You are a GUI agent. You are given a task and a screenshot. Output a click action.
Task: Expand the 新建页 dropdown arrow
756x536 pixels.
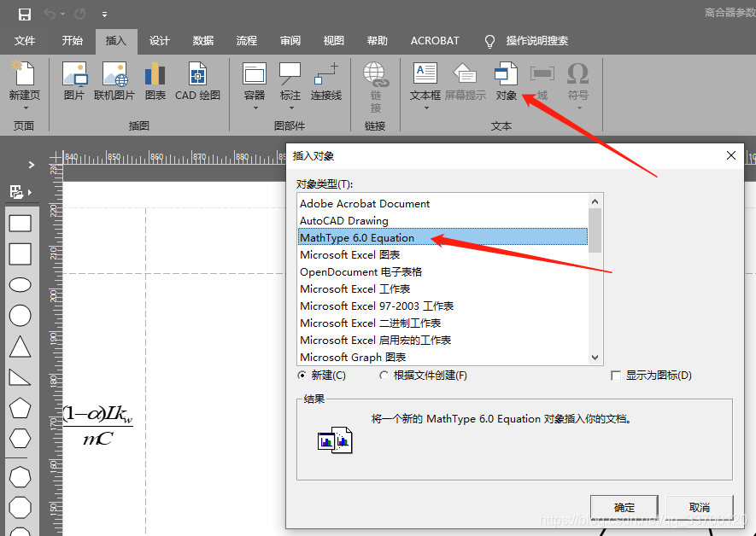pos(25,108)
